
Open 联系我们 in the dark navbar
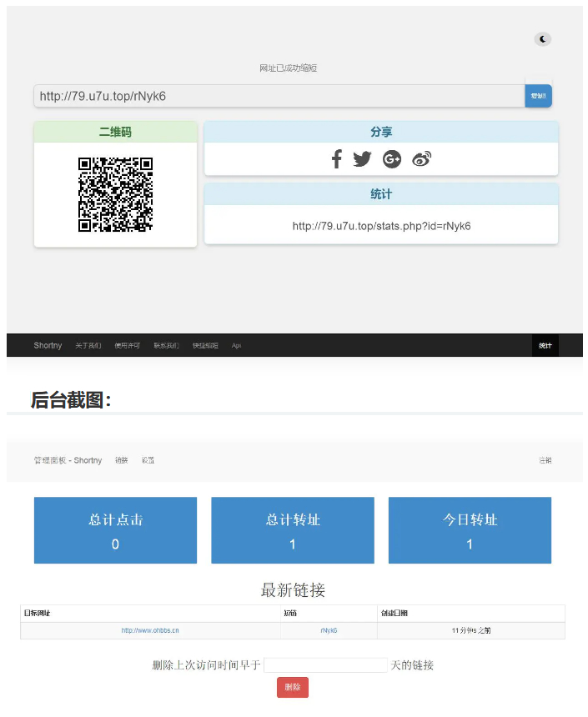pos(166,345)
